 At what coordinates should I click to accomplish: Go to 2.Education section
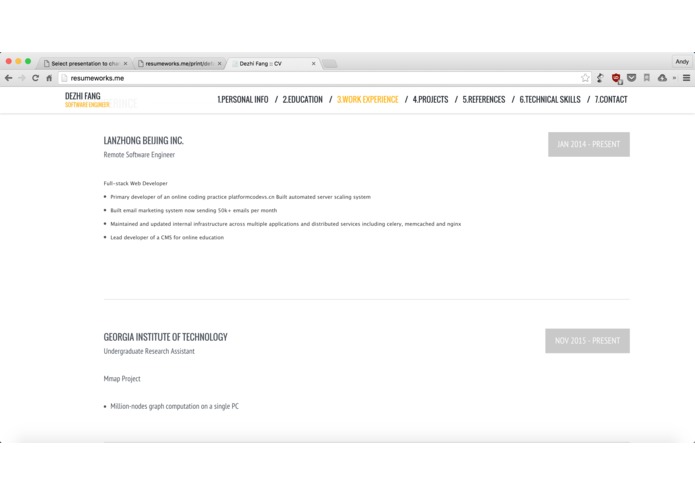pyautogui.click(x=303, y=100)
